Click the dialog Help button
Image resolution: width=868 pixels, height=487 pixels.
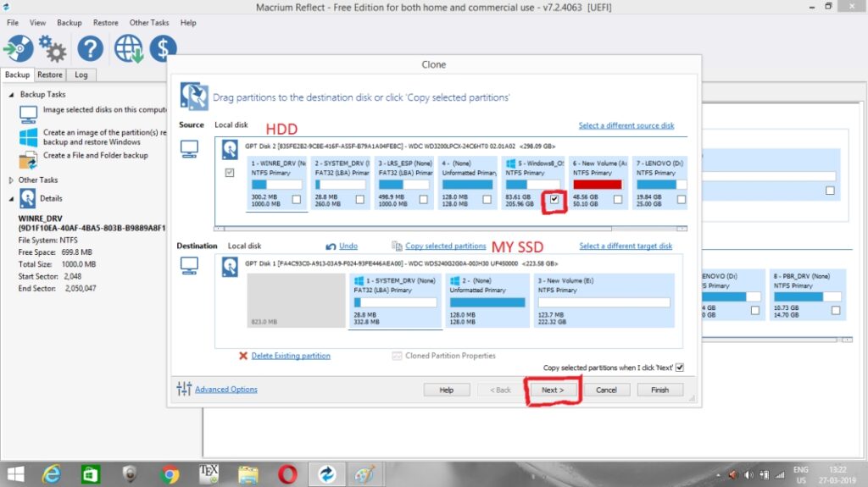pyautogui.click(x=447, y=390)
